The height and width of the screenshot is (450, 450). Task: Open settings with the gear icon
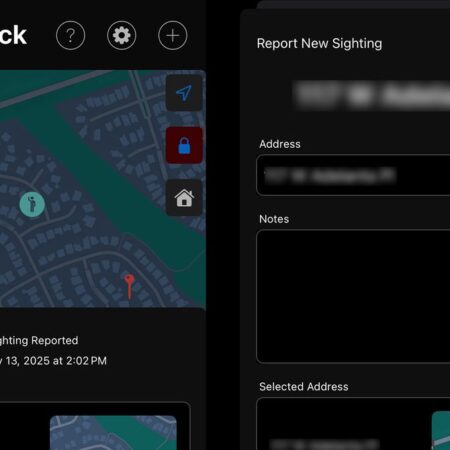click(122, 35)
